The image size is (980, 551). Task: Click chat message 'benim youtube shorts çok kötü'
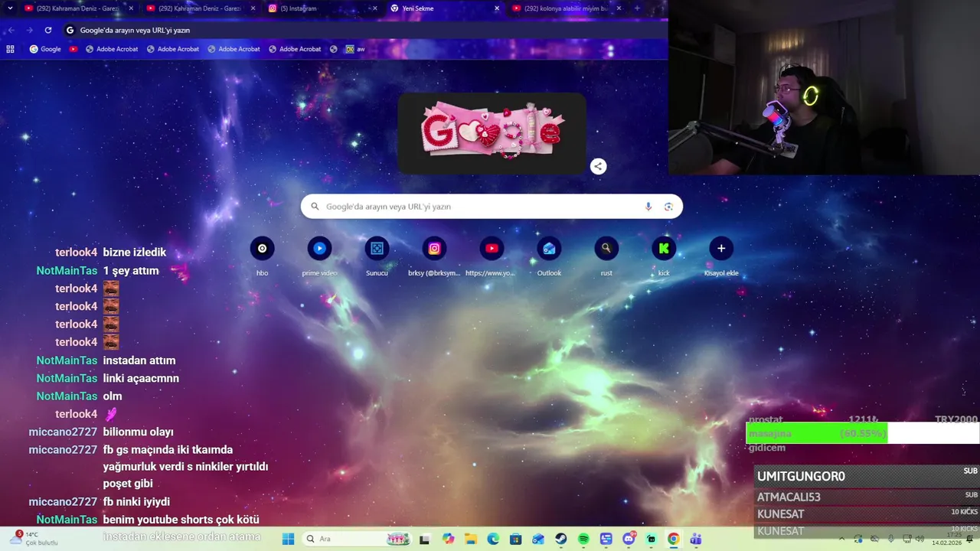[x=181, y=520]
